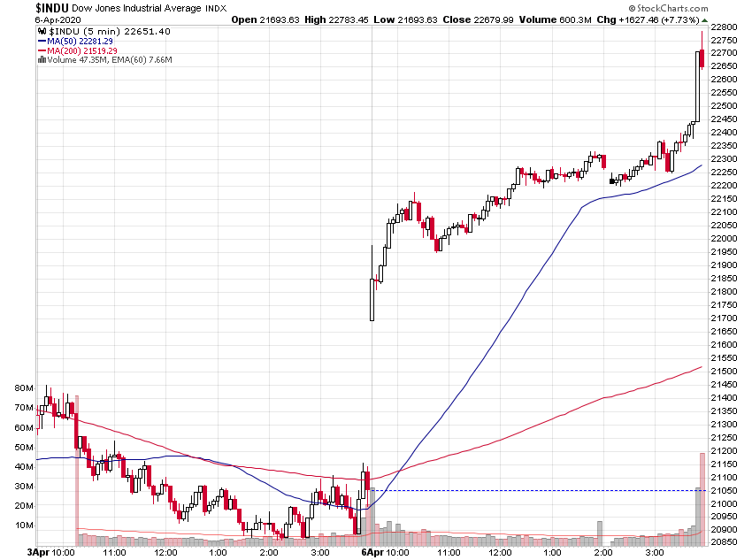Click the 10M volume axis label
752x560 pixels.
(x=24, y=525)
